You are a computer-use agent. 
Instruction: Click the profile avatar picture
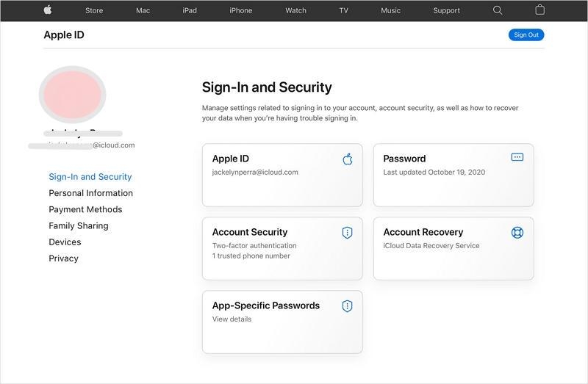pyautogui.click(x=72, y=94)
